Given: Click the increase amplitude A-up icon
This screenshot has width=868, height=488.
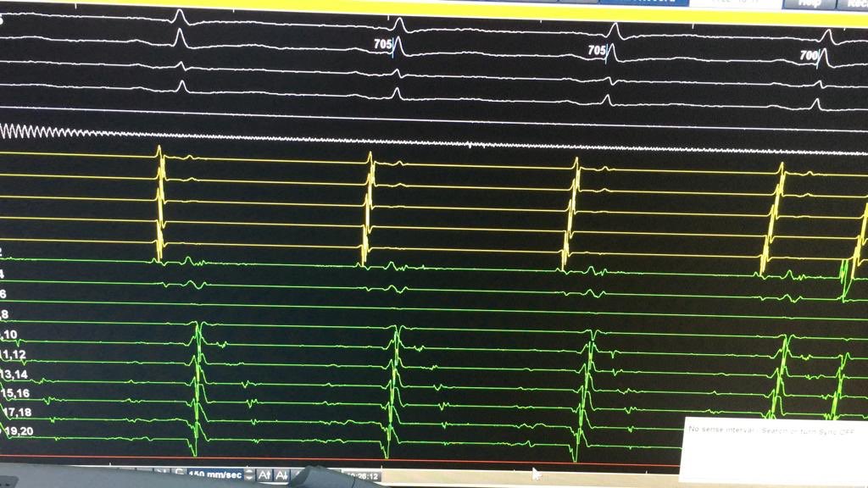Looking at the screenshot, I should (x=264, y=474).
